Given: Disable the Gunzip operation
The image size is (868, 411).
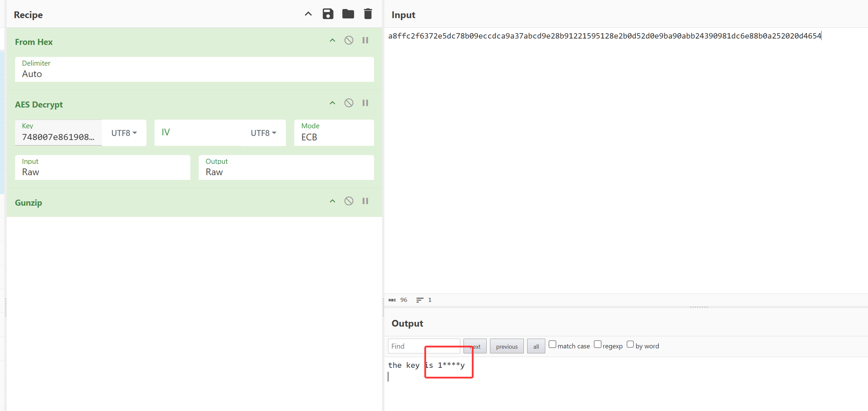Looking at the screenshot, I should pyautogui.click(x=349, y=201).
